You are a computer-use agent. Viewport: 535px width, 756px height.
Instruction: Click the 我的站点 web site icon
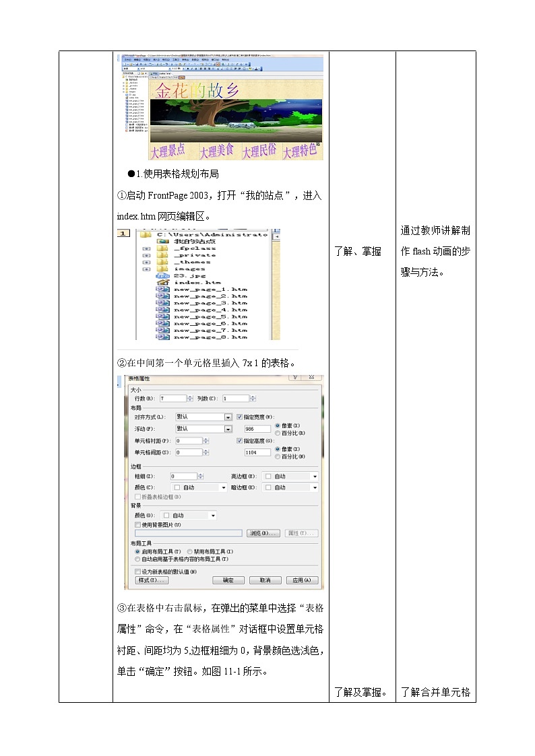click(x=163, y=241)
